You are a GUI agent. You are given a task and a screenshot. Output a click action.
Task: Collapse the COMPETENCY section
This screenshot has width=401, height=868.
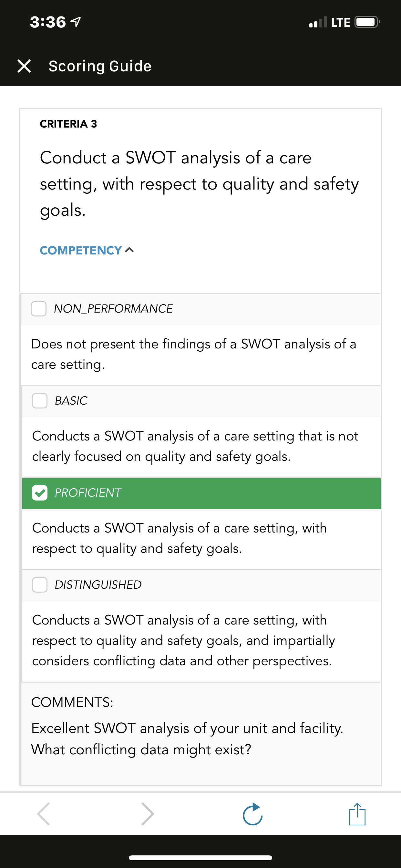click(x=87, y=250)
